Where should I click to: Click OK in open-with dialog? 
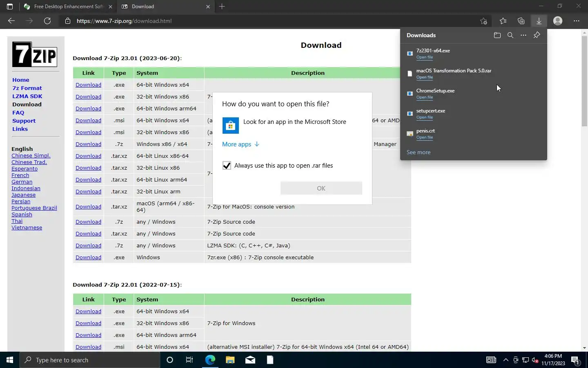pyautogui.click(x=321, y=188)
